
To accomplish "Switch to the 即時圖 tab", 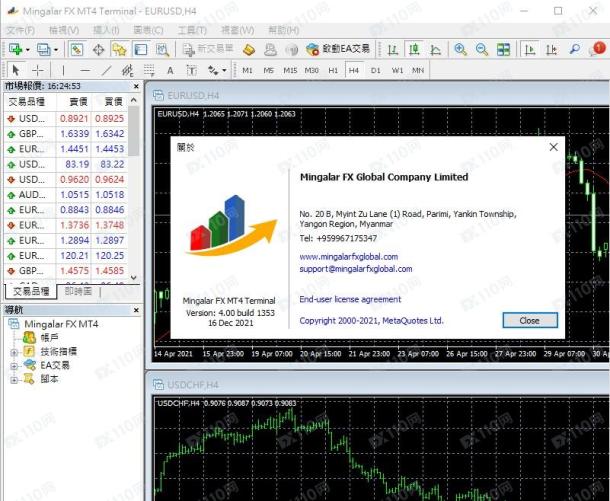I will [78, 291].
